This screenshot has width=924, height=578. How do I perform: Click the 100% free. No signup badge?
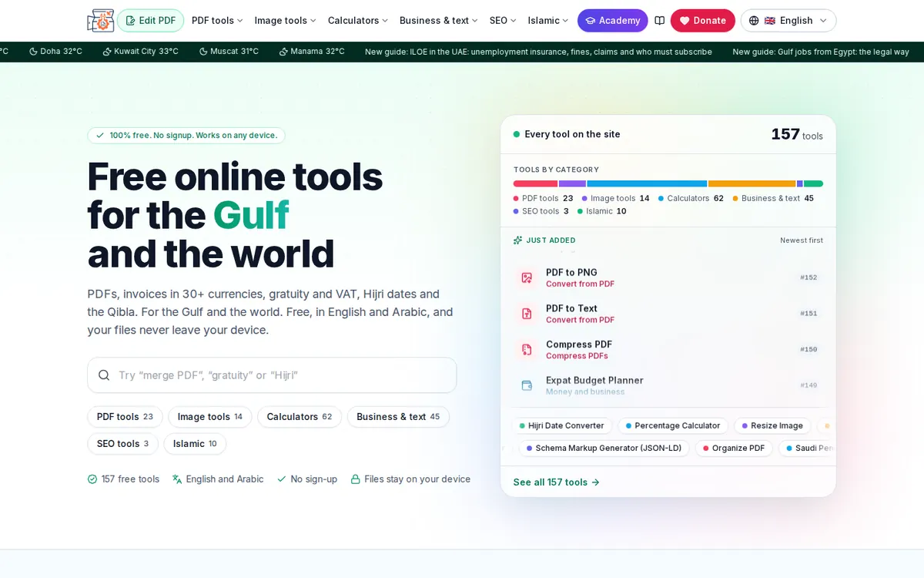click(186, 136)
